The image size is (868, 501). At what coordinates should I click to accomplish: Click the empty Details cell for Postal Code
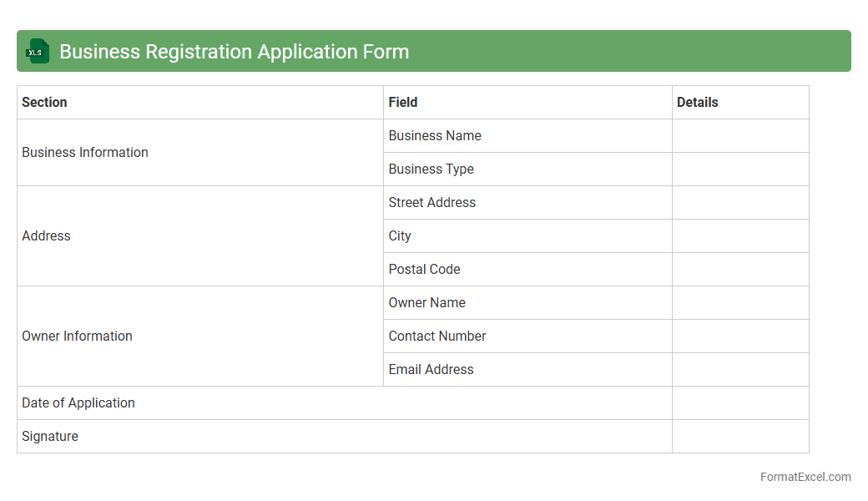click(x=740, y=269)
